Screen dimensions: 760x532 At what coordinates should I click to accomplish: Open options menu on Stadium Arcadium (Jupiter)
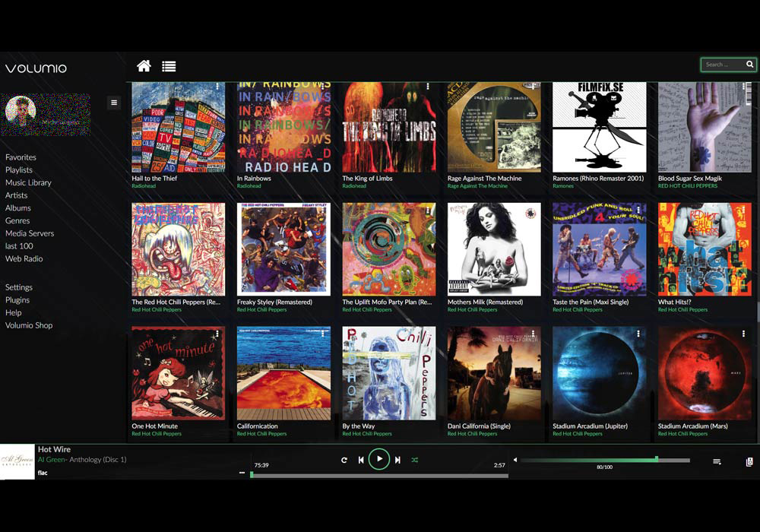tap(638, 334)
